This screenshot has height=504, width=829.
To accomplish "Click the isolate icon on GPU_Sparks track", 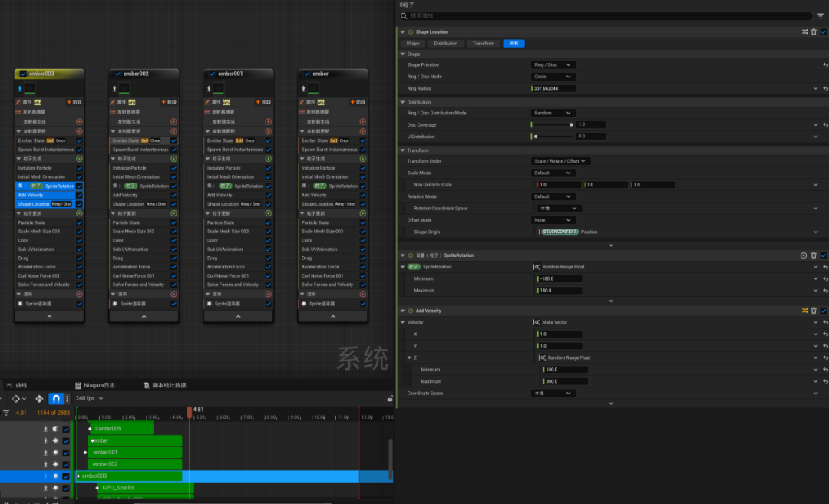I will [x=45, y=488].
